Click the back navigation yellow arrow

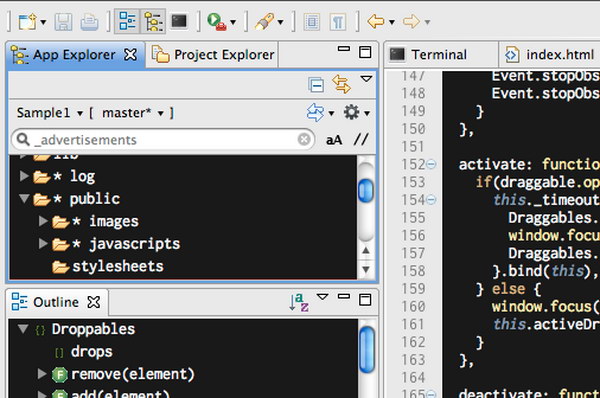tap(375, 21)
